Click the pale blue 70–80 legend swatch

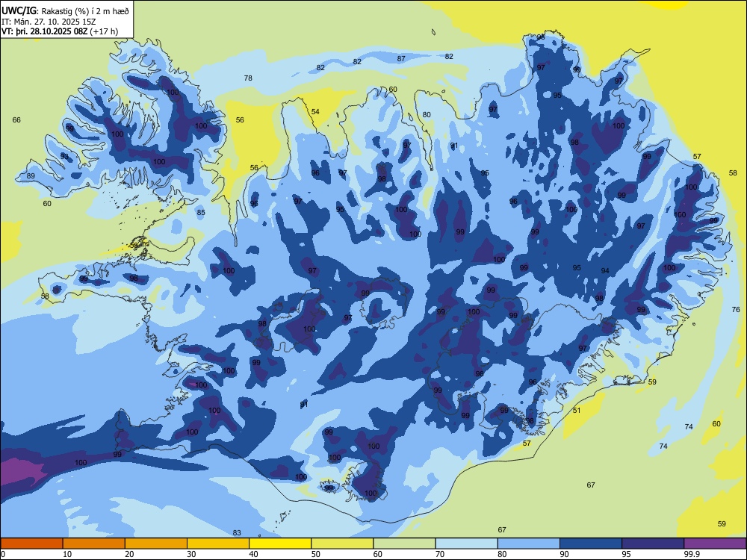click(466, 544)
